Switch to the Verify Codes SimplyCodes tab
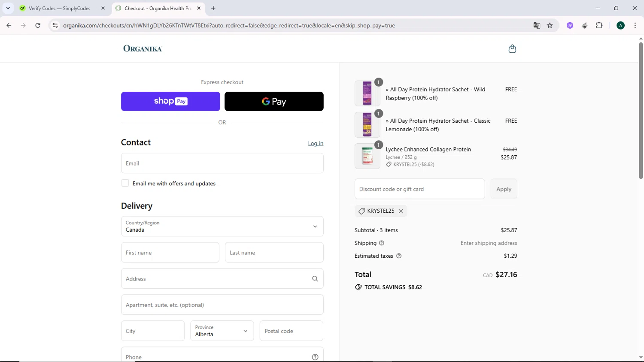The height and width of the screenshot is (362, 644). 60,8
